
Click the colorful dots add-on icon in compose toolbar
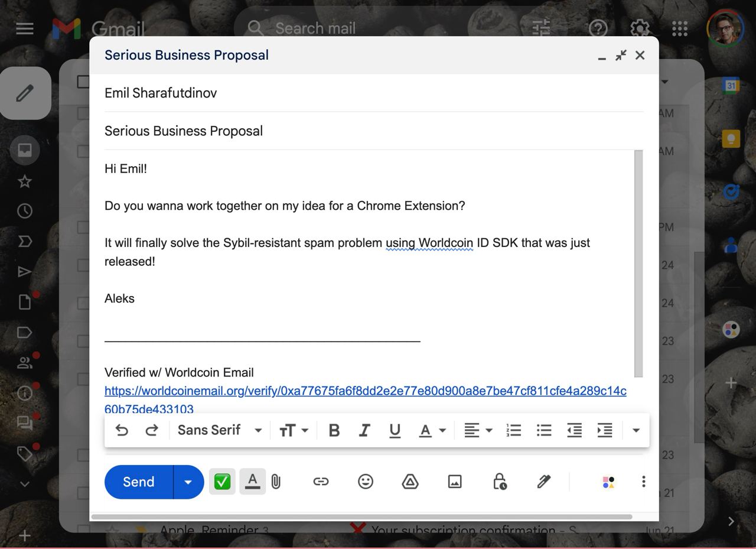point(608,482)
